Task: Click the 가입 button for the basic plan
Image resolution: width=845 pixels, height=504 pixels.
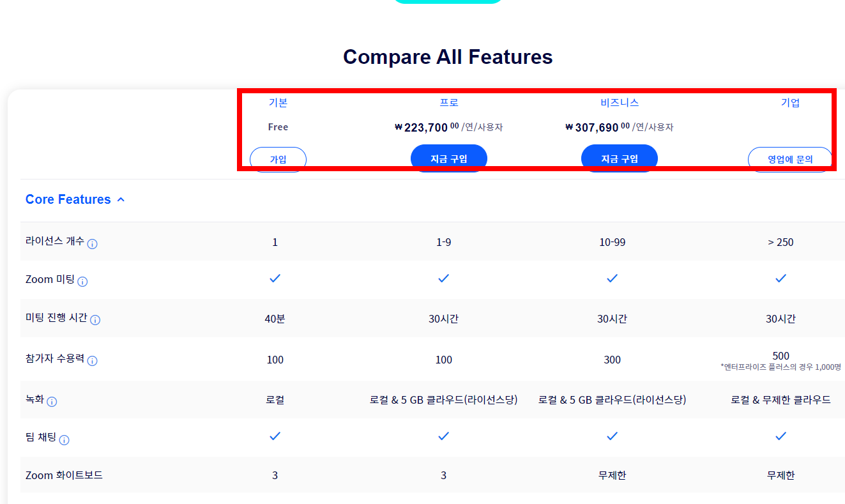Action: click(278, 160)
